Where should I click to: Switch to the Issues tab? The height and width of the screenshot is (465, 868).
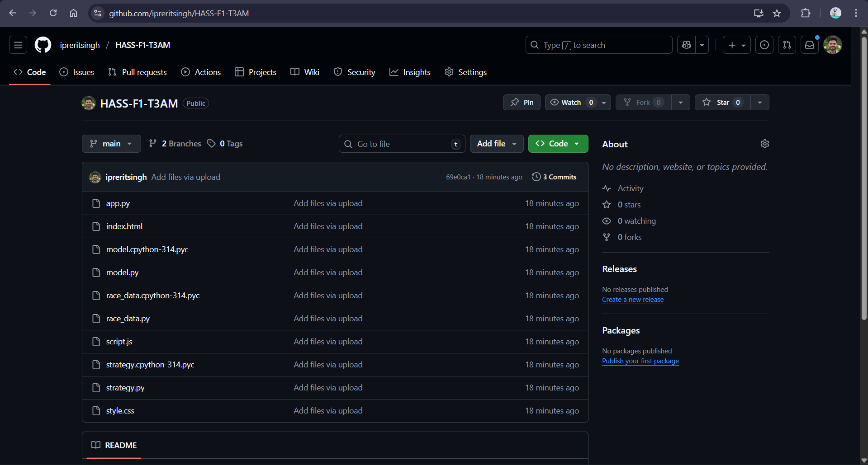point(77,72)
